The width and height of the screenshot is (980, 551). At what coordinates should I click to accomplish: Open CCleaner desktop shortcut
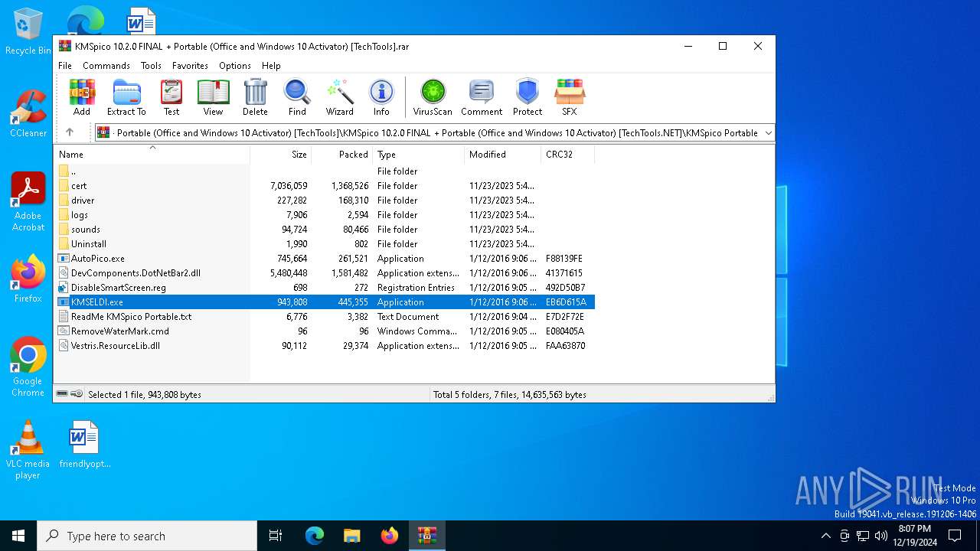(x=28, y=115)
